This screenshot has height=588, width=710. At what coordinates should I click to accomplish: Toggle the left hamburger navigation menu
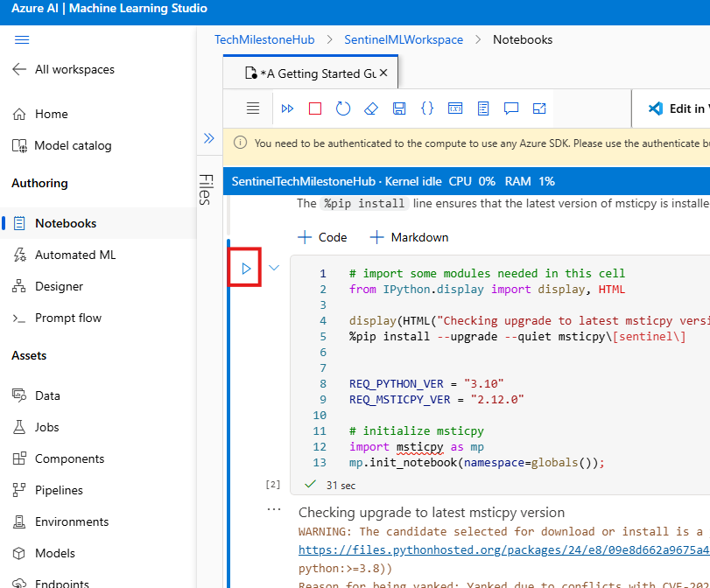(x=22, y=39)
